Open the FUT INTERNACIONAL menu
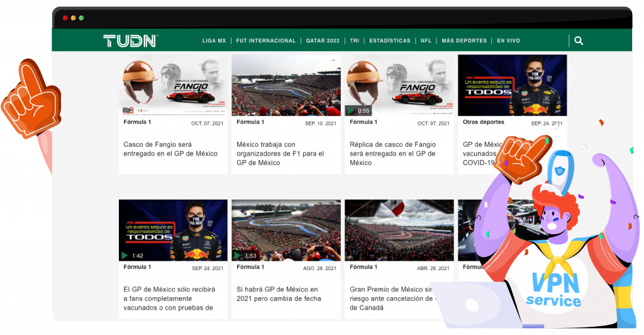Viewport: 644px width, 335px height. coord(266,41)
